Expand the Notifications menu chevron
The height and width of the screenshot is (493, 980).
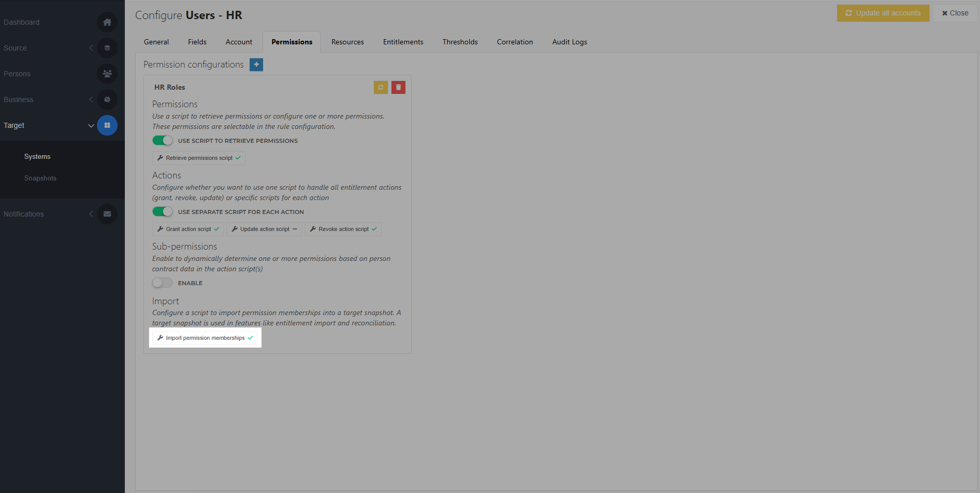[x=91, y=214]
